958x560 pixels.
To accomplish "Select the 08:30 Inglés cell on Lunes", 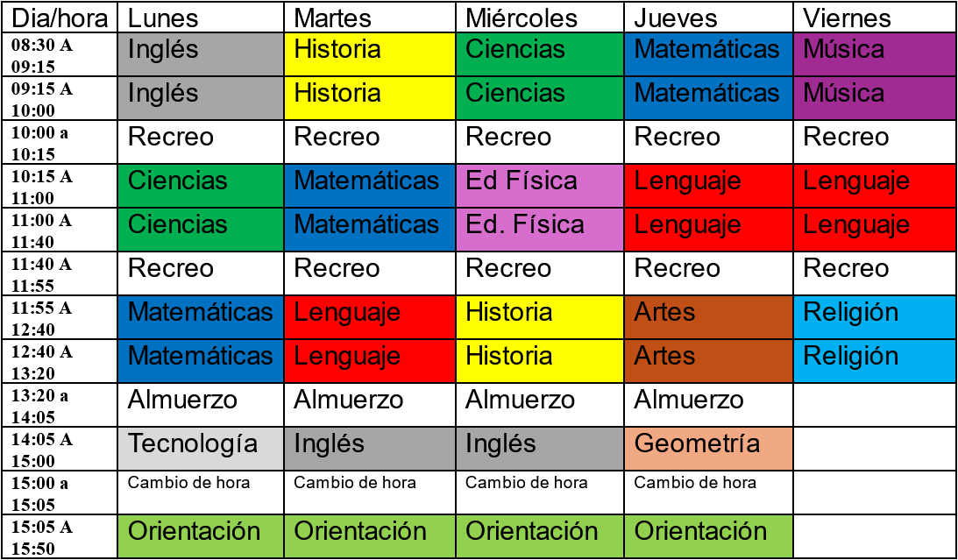I will click(201, 54).
